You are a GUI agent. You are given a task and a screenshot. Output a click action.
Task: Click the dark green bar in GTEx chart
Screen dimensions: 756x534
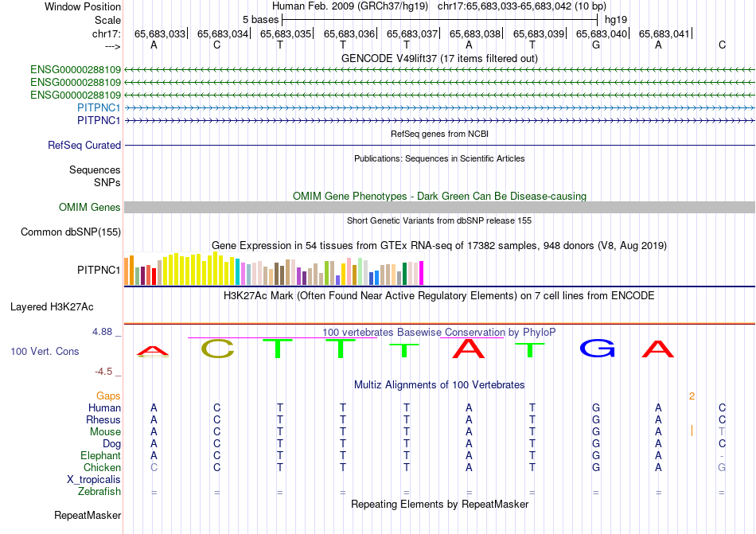[404, 274]
